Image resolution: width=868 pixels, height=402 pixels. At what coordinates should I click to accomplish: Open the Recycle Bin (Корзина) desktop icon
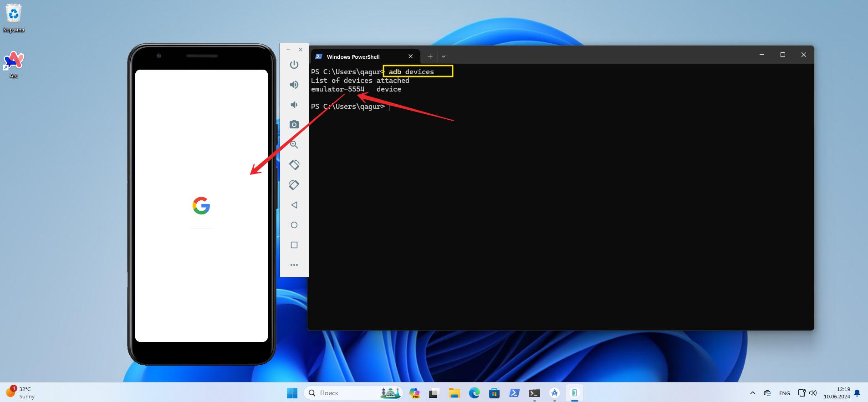click(14, 19)
